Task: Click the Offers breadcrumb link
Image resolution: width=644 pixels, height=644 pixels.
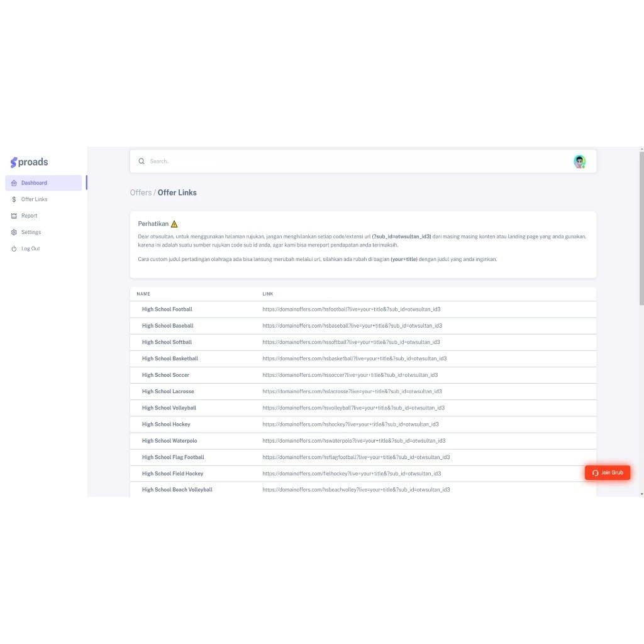Action: [x=141, y=192]
